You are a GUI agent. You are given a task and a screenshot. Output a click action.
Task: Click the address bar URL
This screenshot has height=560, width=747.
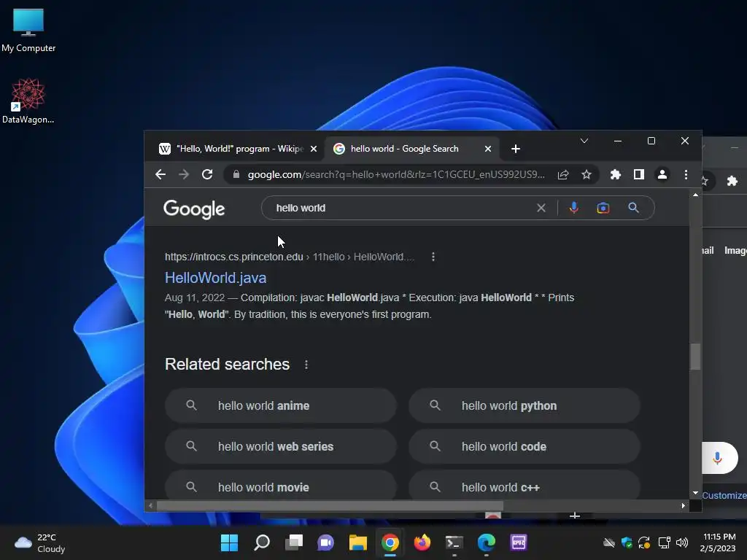click(396, 175)
